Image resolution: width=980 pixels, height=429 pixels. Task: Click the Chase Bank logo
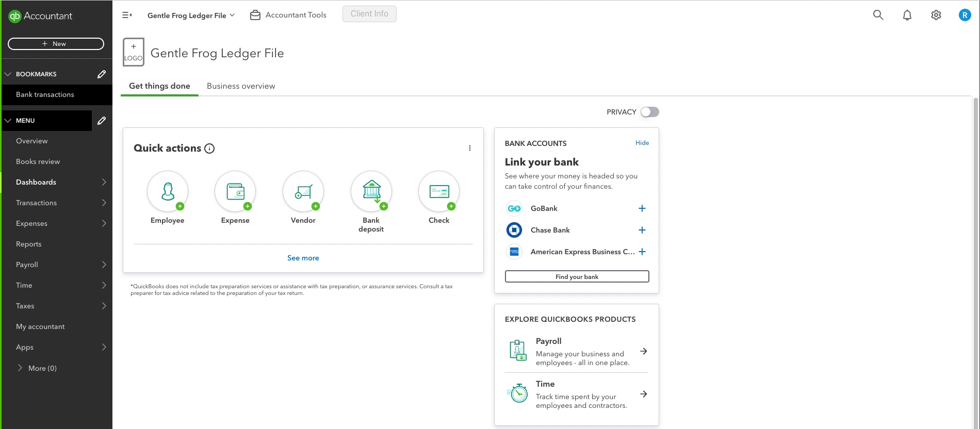(x=514, y=230)
